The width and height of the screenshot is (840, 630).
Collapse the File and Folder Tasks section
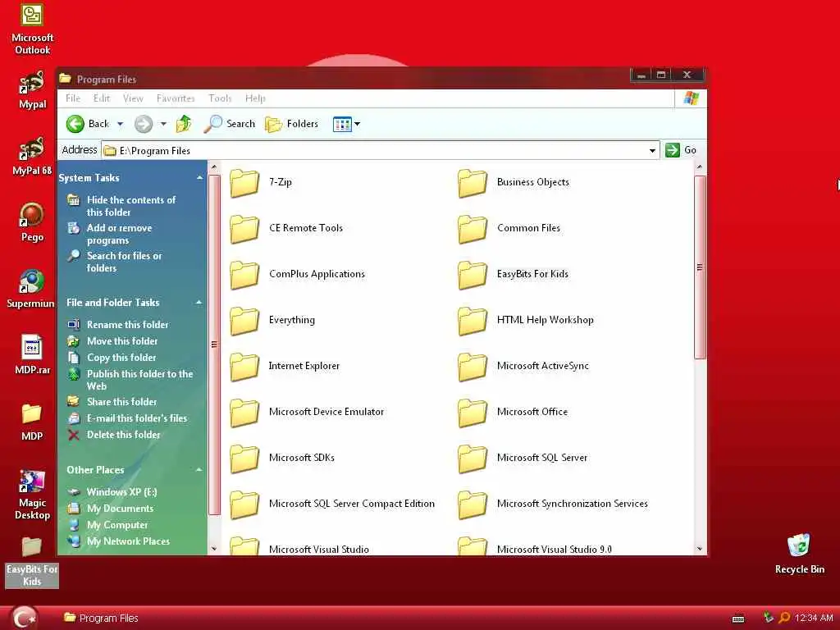(x=199, y=303)
